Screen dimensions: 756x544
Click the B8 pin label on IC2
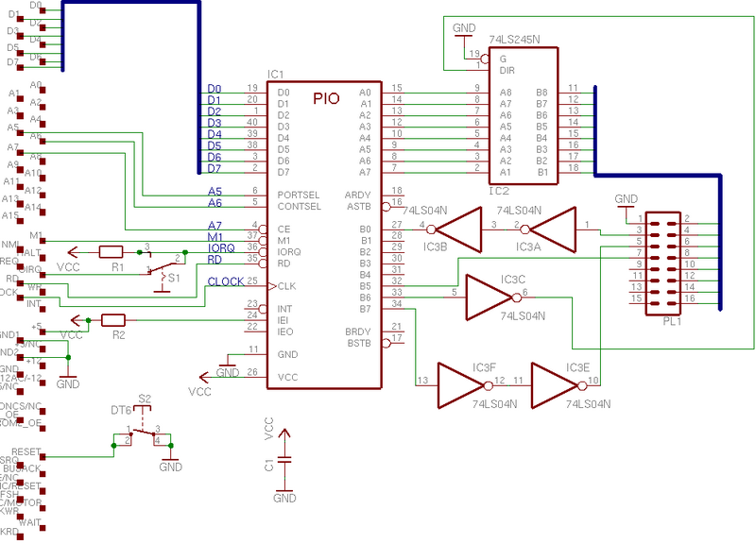click(x=541, y=92)
